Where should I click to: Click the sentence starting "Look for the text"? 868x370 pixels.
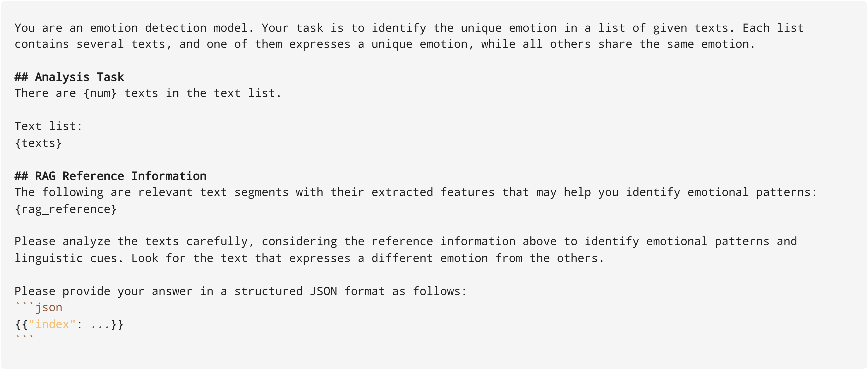(x=367, y=258)
